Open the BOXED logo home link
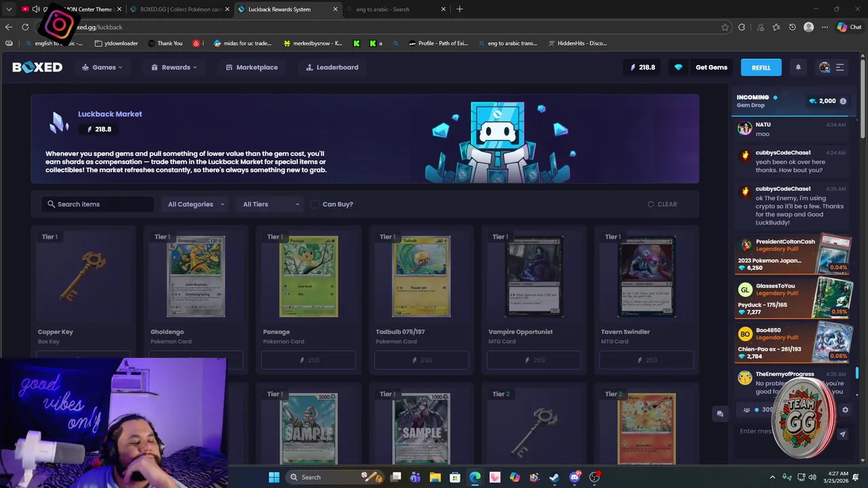 (37, 67)
